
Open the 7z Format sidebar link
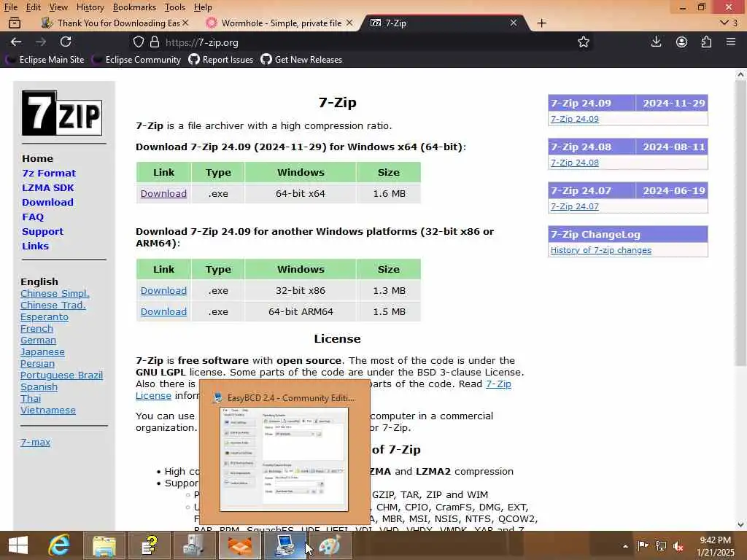click(x=49, y=174)
